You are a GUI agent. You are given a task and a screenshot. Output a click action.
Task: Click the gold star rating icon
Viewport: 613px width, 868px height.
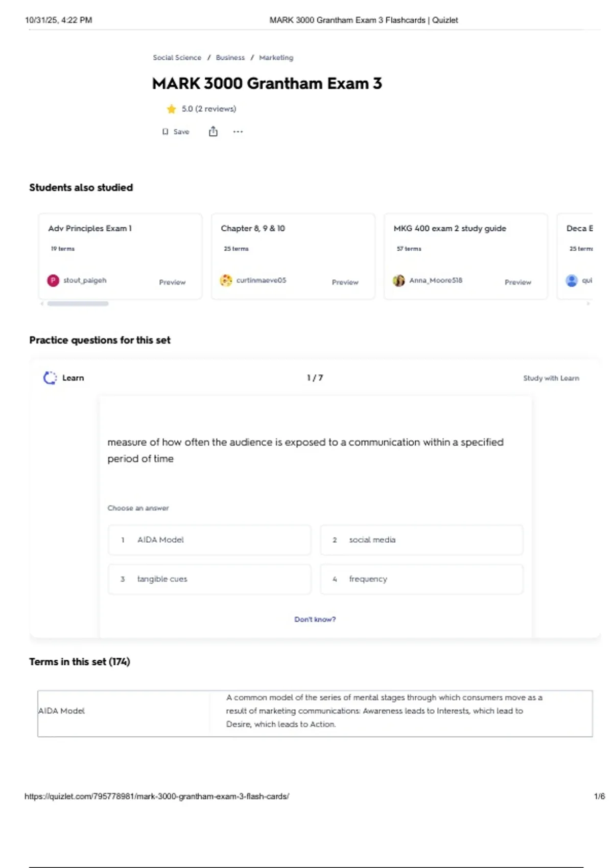click(171, 109)
